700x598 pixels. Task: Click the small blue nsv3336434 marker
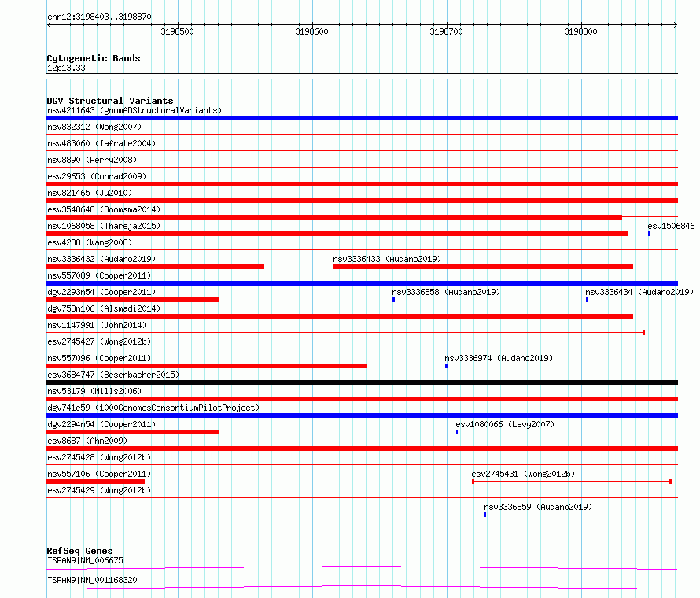coord(587,300)
